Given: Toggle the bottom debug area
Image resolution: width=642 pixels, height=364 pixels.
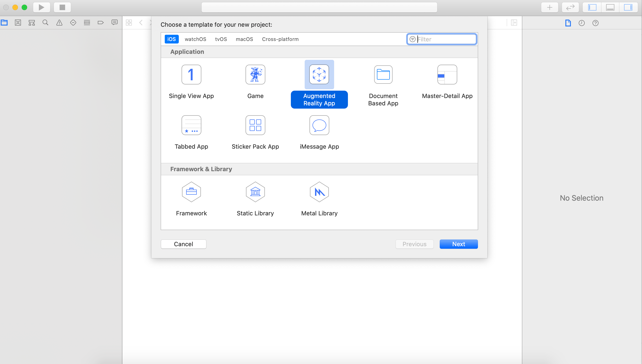Looking at the screenshot, I should [610, 8].
